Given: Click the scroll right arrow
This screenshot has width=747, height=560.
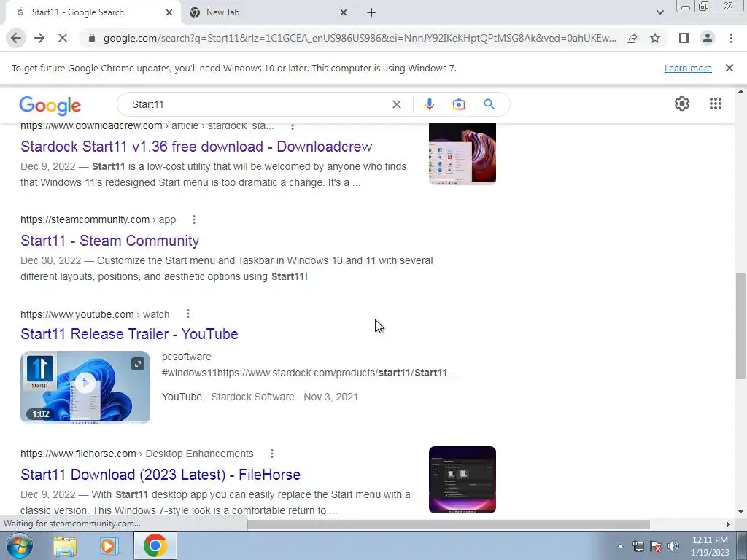Looking at the screenshot, I should click(728, 524).
